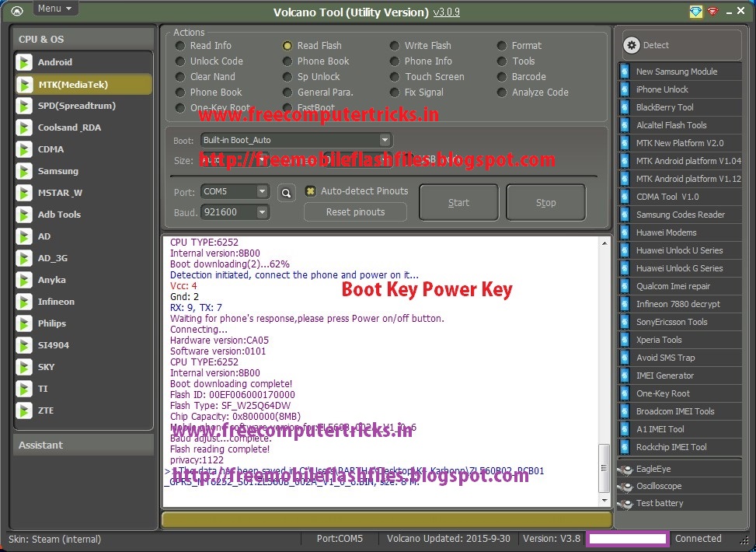Open Huawei Unlock U Series module
756x552 pixels.
(x=681, y=250)
